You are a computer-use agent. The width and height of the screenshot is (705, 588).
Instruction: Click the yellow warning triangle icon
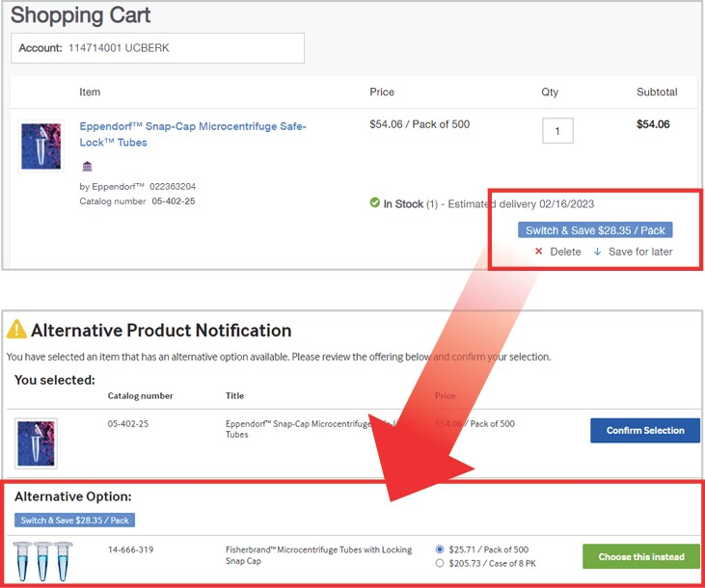tap(16, 331)
